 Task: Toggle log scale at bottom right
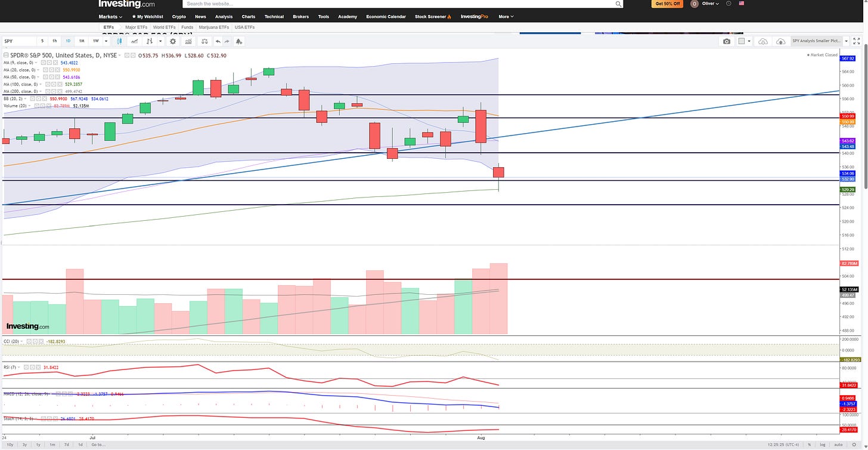pos(823,445)
